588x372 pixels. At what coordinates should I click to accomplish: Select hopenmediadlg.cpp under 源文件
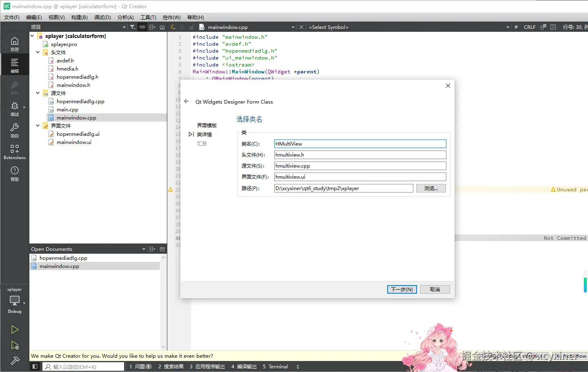click(80, 101)
